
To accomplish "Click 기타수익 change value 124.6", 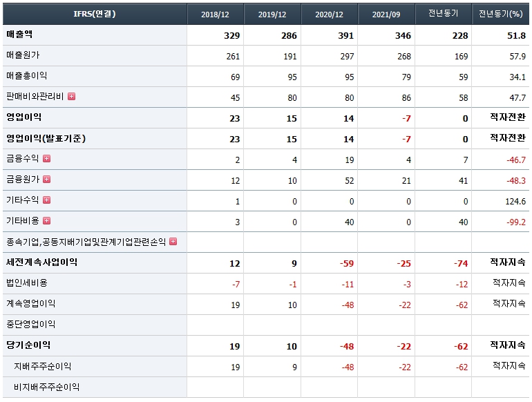I will [x=515, y=201].
